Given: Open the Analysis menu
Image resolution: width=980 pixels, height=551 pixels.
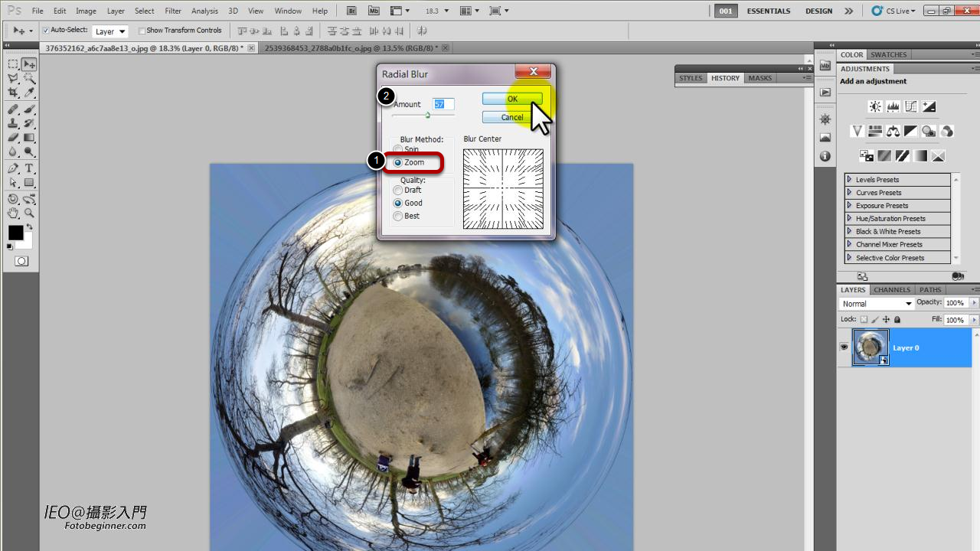Looking at the screenshot, I should click(204, 11).
